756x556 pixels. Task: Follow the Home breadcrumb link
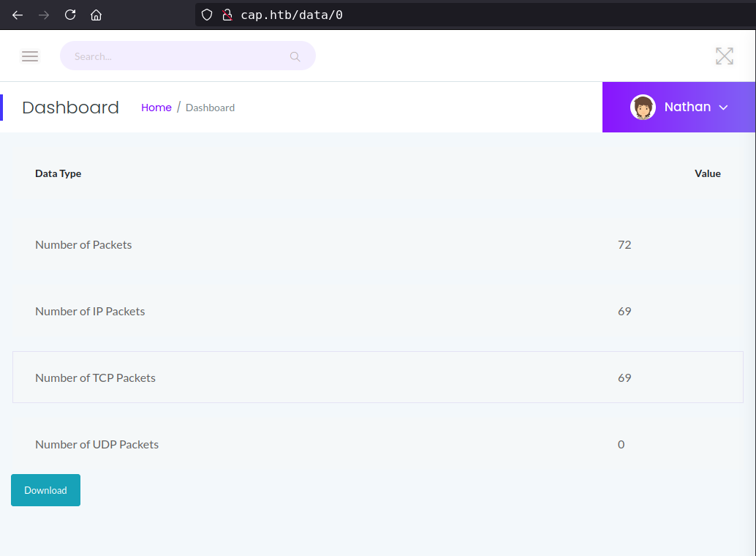pyautogui.click(x=156, y=108)
